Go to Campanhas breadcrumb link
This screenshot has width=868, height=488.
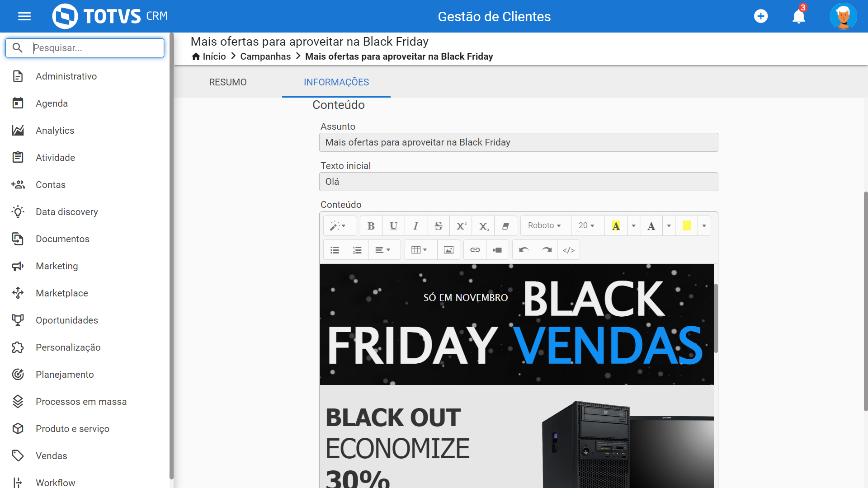click(x=265, y=56)
